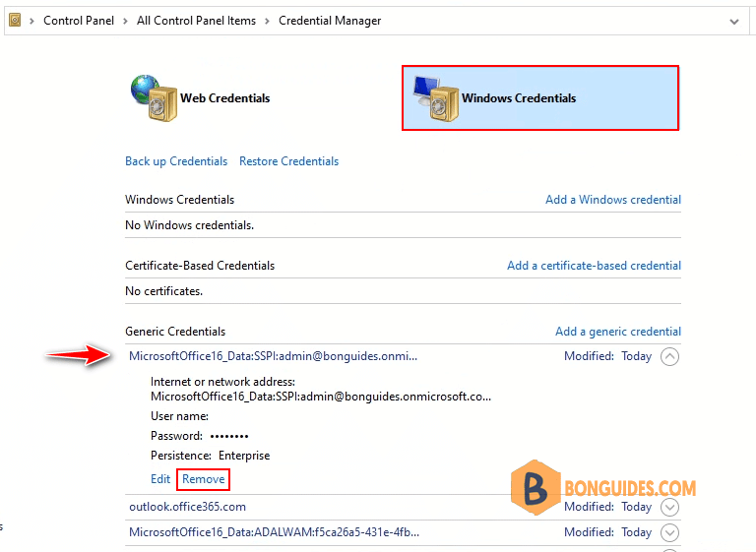Select the Windows Credentials tab label

click(x=519, y=97)
